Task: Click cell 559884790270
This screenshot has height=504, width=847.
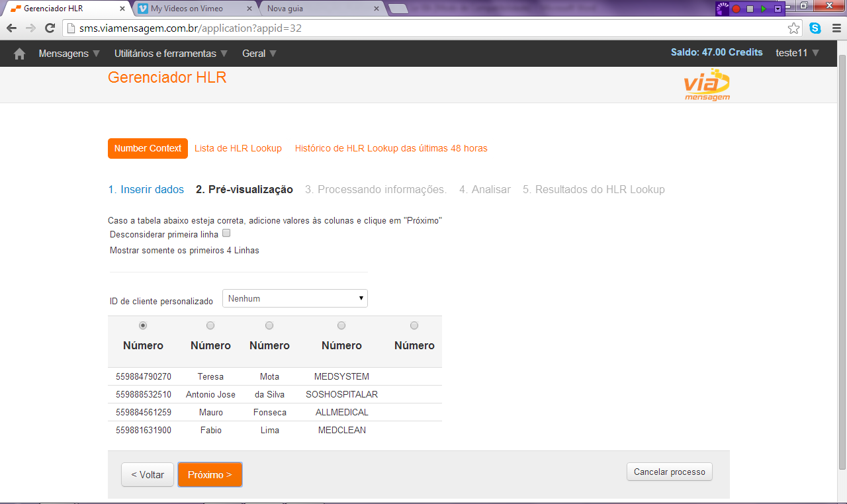Action: pos(144,376)
